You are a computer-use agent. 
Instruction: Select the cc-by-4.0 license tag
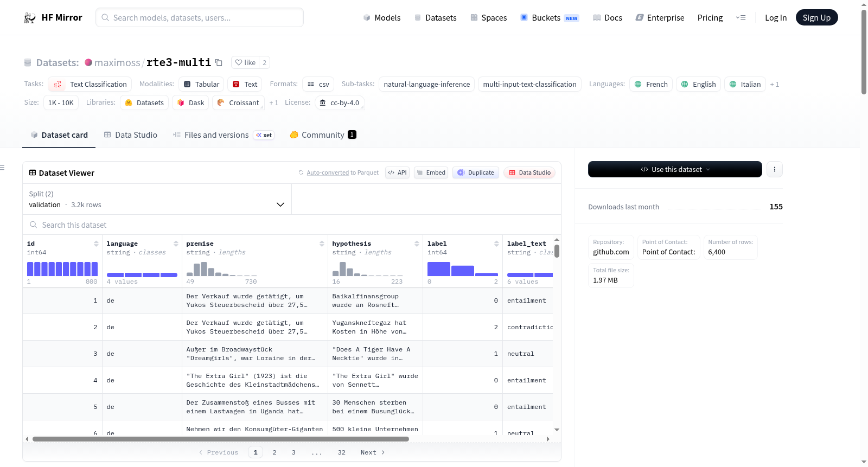(x=339, y=103)
